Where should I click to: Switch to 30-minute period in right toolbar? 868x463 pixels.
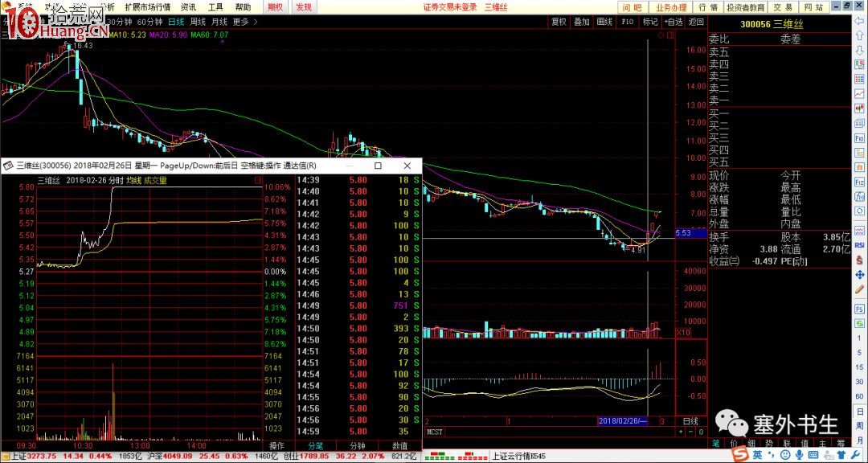(x=860, y=381)
